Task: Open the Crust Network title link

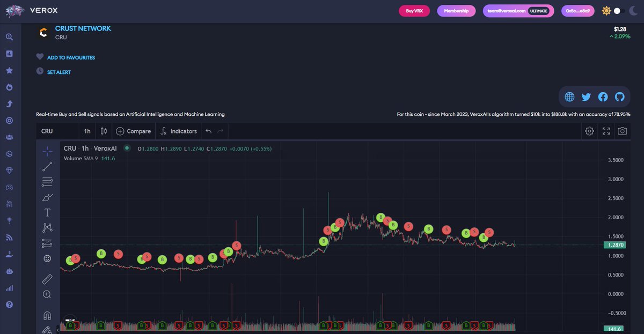Action: click(x=83, y=28)
